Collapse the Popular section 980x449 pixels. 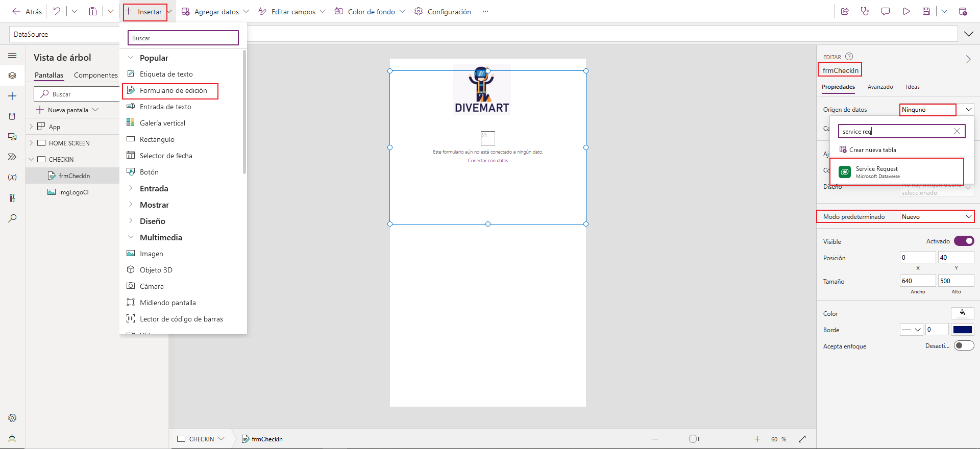(x=131, y=58)
